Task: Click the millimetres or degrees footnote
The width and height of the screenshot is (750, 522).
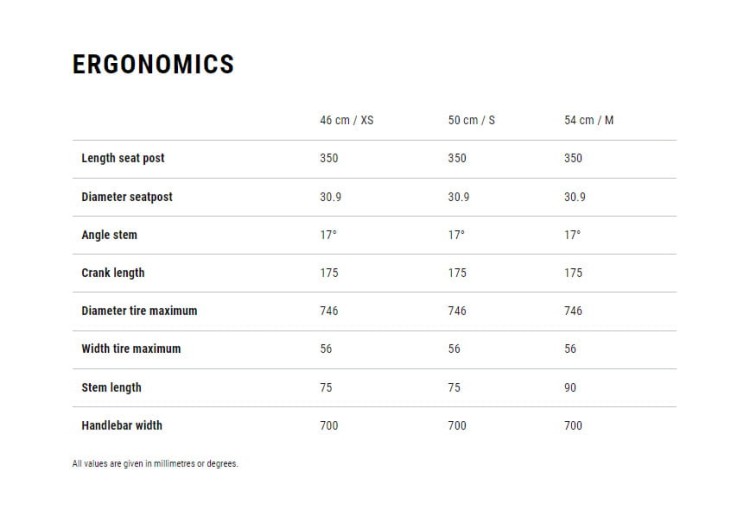Action: 155,464
